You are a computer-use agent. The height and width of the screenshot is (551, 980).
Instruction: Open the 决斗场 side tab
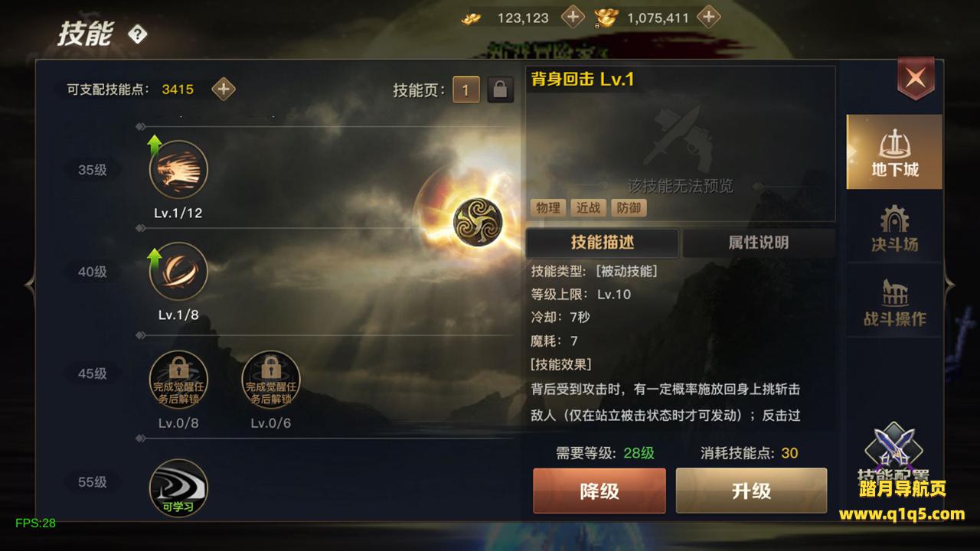coord(894,229)
